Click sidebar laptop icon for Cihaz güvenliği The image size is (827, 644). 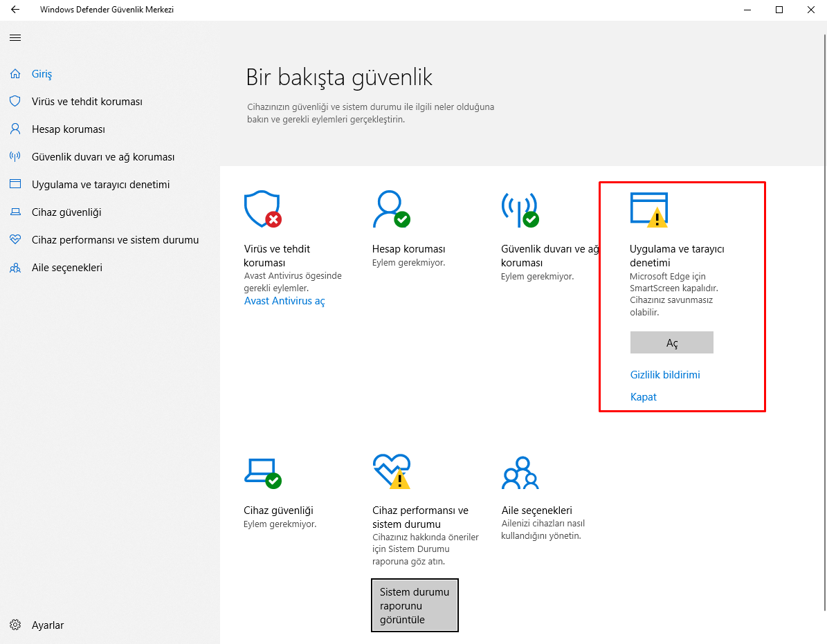pyautogui.click(x=15, y=212)
